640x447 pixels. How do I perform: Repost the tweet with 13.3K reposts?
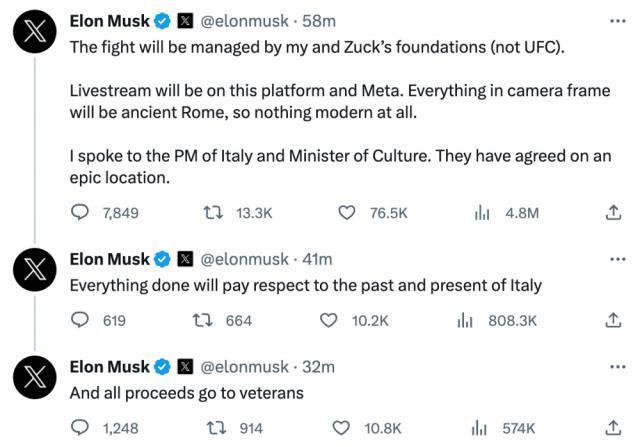click(212, 213)
